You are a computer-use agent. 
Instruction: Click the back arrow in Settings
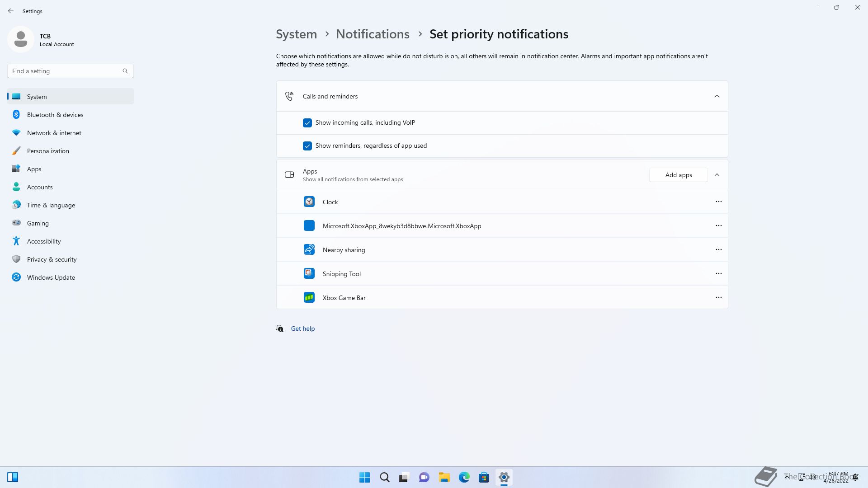click(11, 11)
